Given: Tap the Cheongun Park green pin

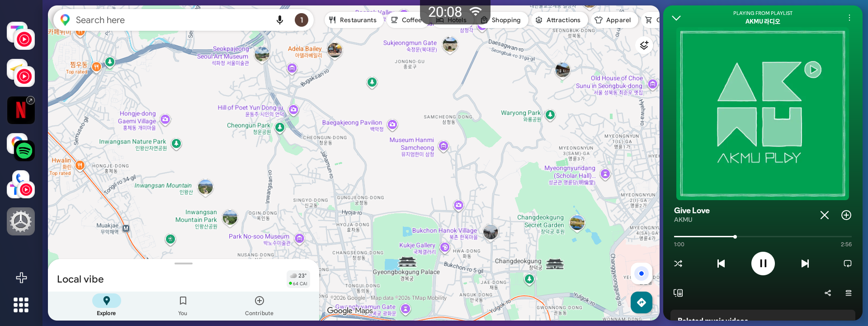Looking at the screenshot, I should point(280,128).
